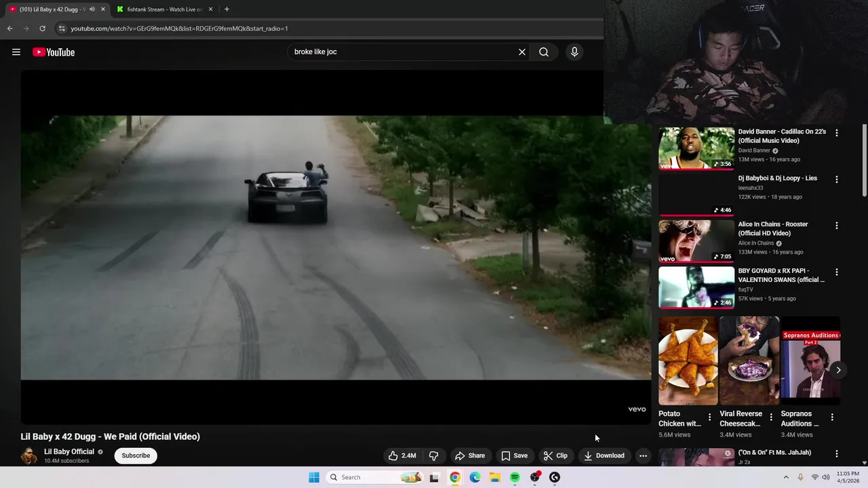Open the clock showing 11:05 PM
This screenshot has height=488, width=868.
[848, 477]
